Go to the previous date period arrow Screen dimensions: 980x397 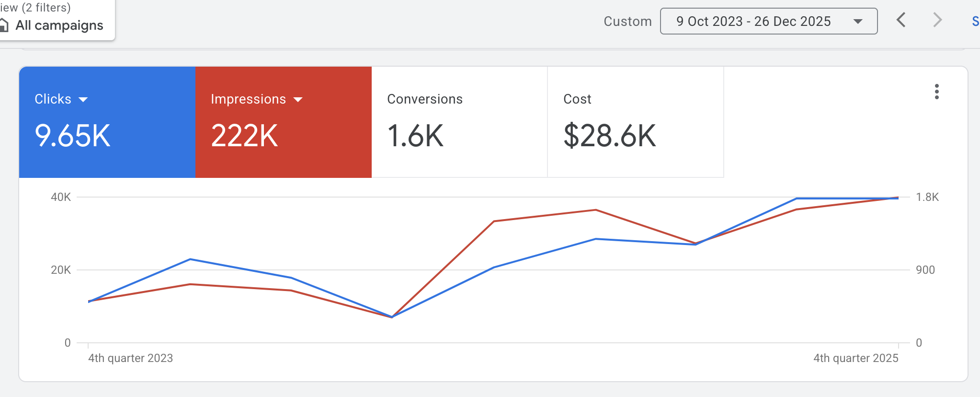[901, 20]
